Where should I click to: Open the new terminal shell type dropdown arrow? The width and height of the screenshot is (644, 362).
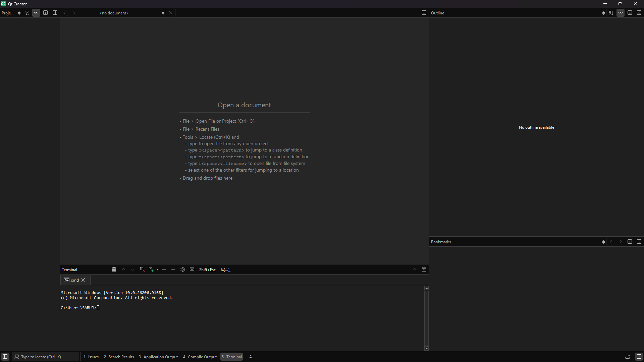[x=157, y=269]
